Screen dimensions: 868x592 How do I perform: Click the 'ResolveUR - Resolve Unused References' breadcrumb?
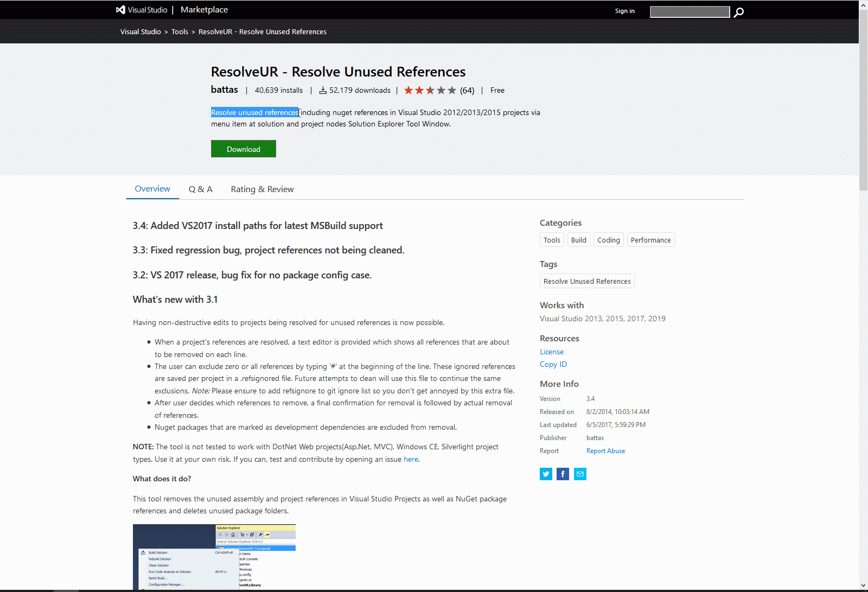pyautogui.click(x=263, y=32)
